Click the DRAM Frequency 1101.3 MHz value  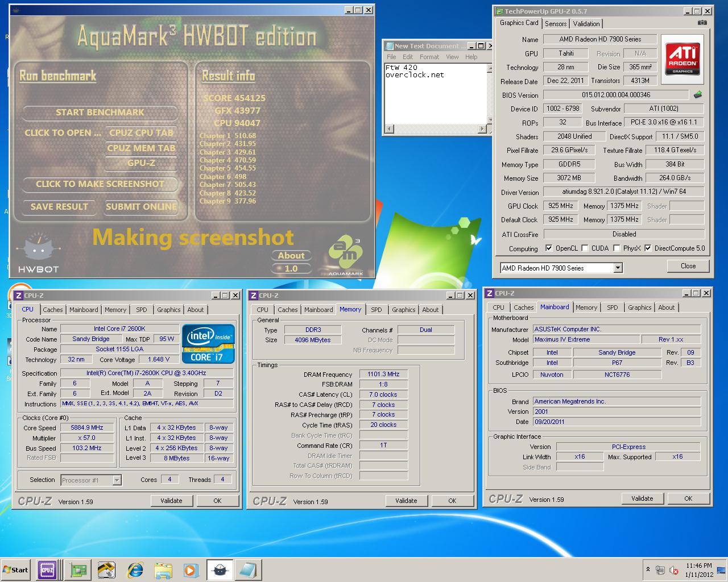tap(383, 375)
